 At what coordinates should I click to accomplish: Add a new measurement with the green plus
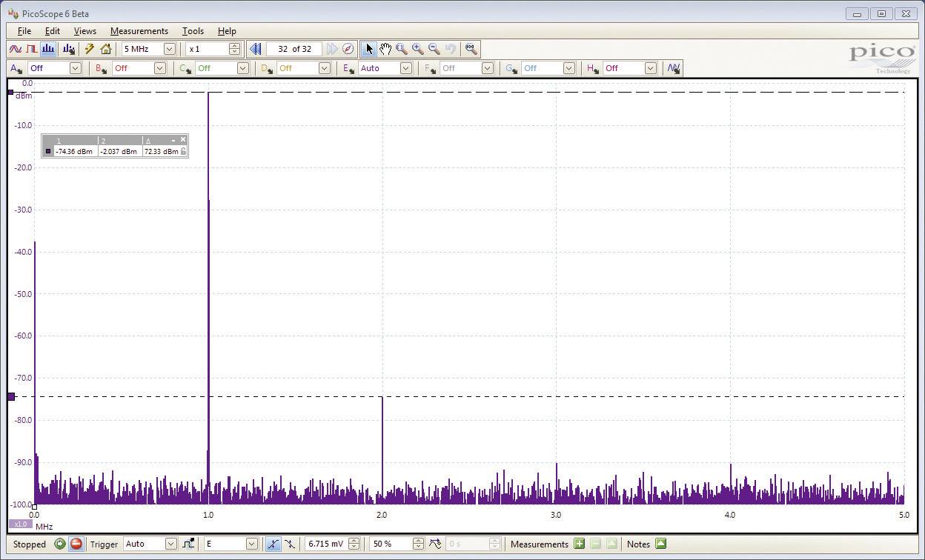coord(579,544)
